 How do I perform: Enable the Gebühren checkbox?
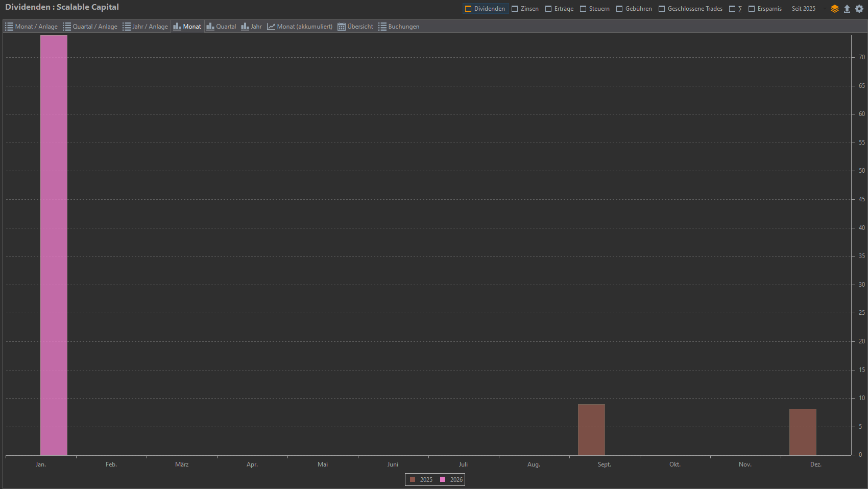click(x=619, y=9)
